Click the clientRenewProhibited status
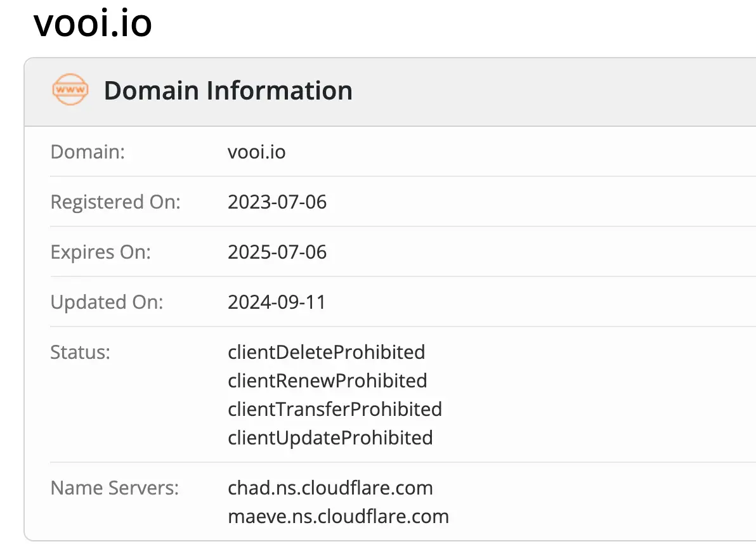The height and width of the screenshot is (544, 756). click(327, 380)
